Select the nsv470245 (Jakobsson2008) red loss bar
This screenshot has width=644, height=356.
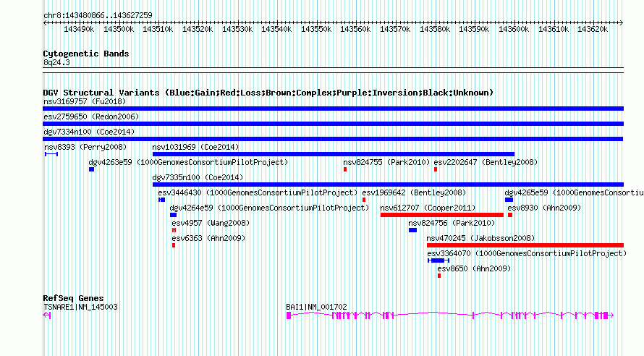pyautogui.click(x=525, y=245)
